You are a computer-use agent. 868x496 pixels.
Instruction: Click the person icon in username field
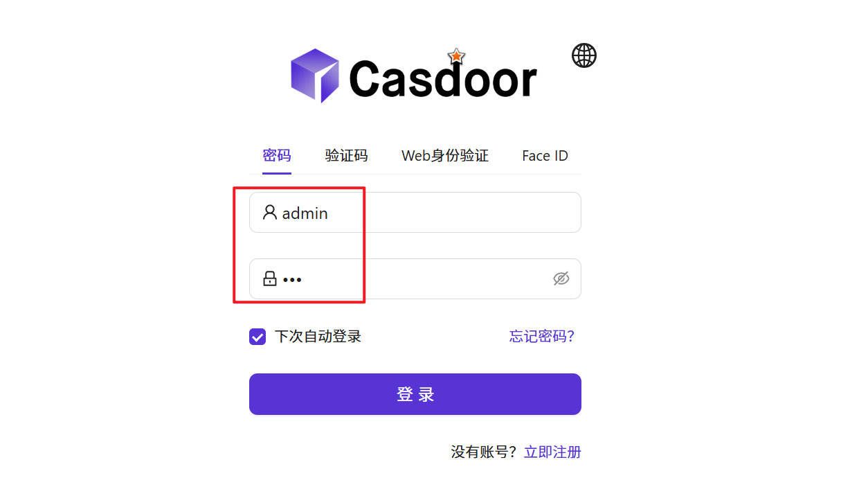click(270, 213)
